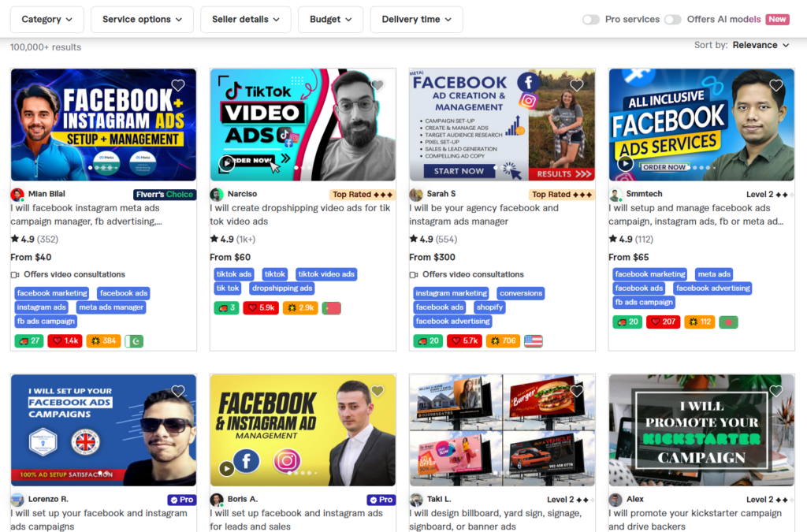Play Boris A.'s gig video preview
This screenshot has height=532, width=807.
tap(226, 469)
